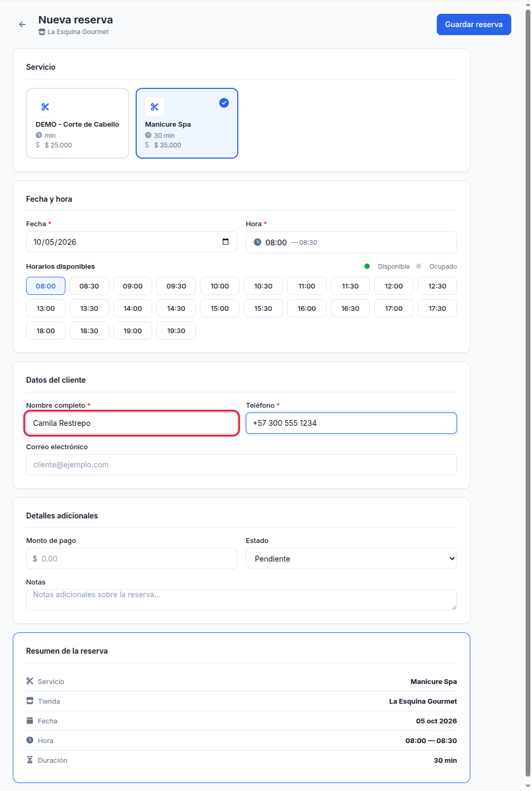The height and width of the screenshot is (791, 532).
Task: Click the clock icon in Hora field
Action: click(x=257, y=242)
